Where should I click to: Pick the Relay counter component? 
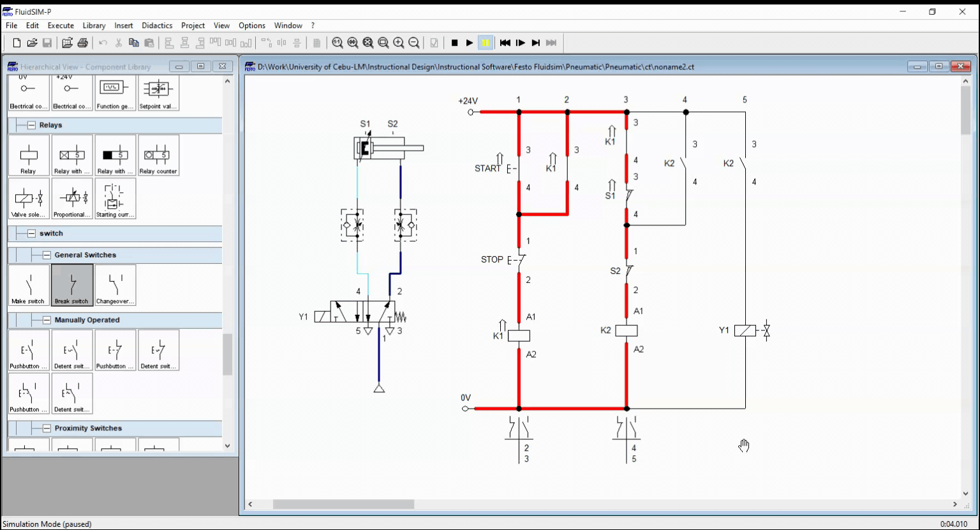pyautogui.click(x=159, y=155)
